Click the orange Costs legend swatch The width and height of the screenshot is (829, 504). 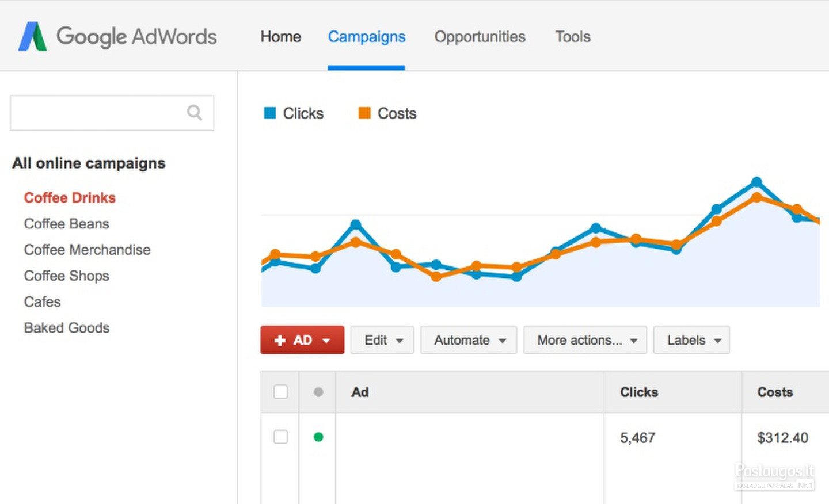pos(364,113)
